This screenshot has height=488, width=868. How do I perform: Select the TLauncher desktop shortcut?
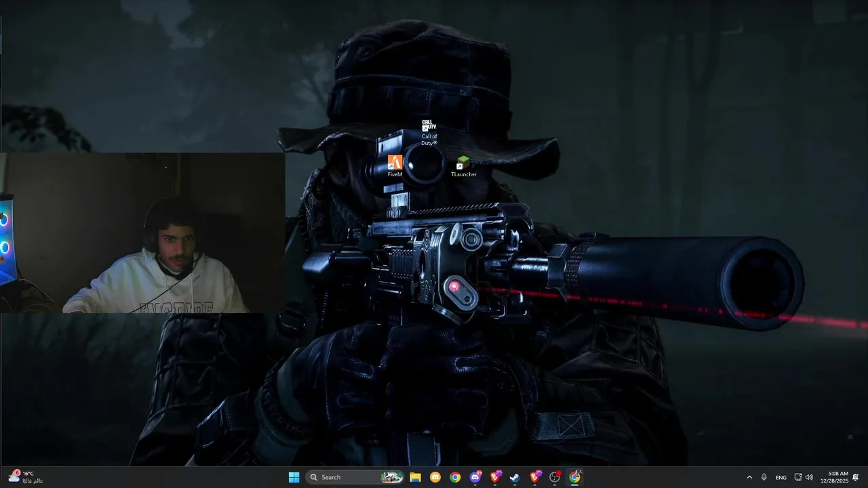[464, 167]
